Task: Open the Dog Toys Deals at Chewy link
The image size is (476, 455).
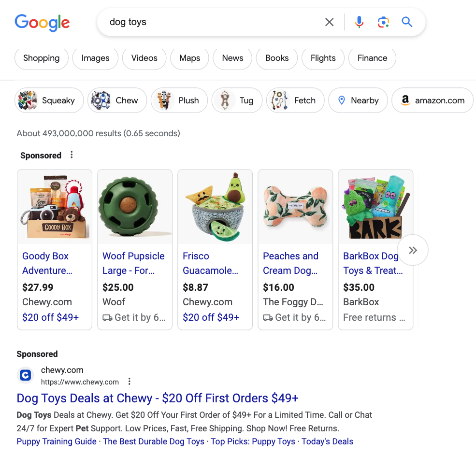Action: tap(157, 398)
